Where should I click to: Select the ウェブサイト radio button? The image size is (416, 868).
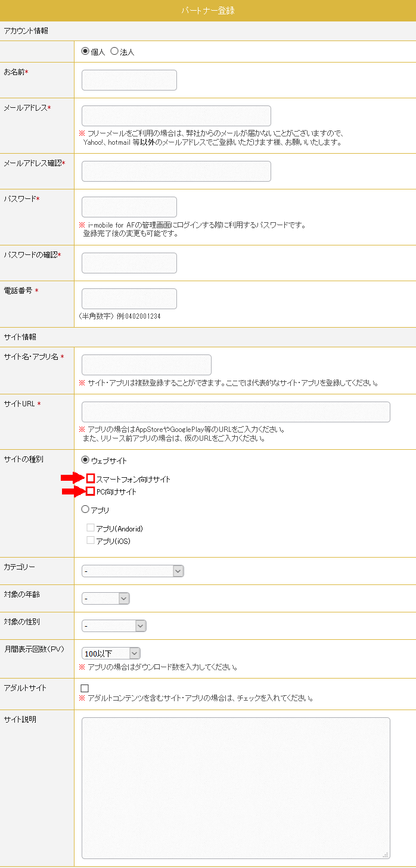[85, 460]
